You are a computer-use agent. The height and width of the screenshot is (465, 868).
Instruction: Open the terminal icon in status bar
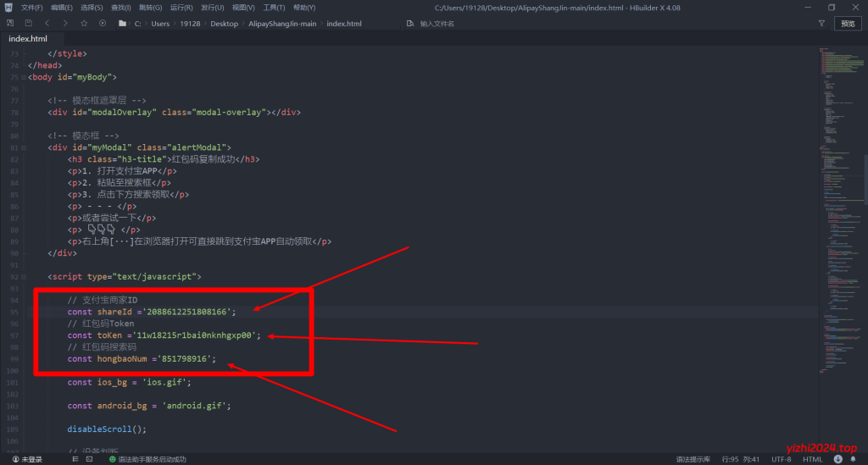[88, 459]
